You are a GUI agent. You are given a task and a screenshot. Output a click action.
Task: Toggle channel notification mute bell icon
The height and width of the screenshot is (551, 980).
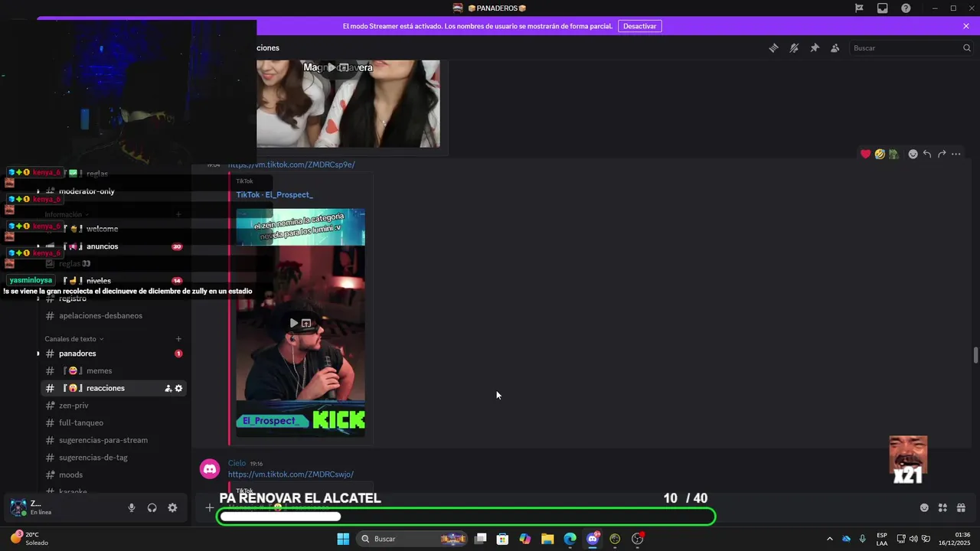(794, 47)
